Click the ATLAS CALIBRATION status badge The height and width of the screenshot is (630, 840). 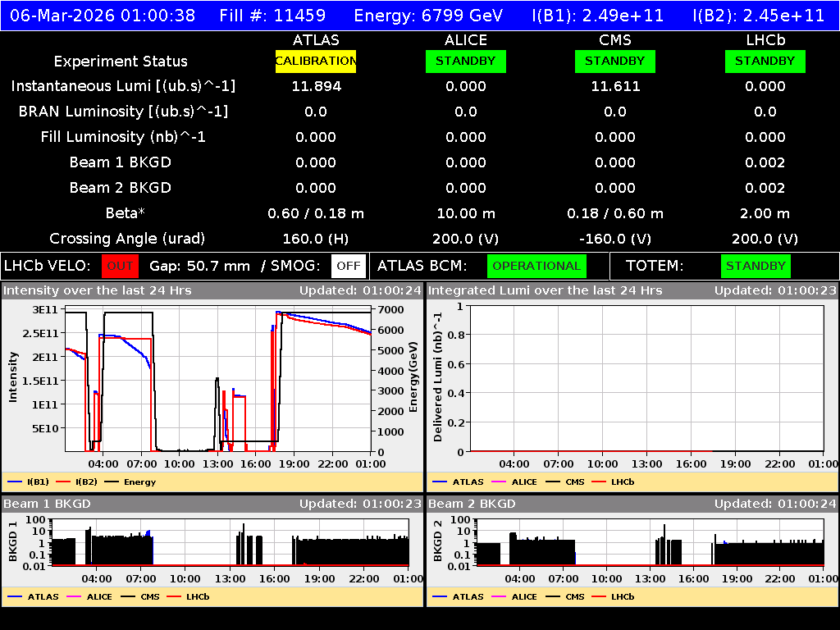coord(316,61)
